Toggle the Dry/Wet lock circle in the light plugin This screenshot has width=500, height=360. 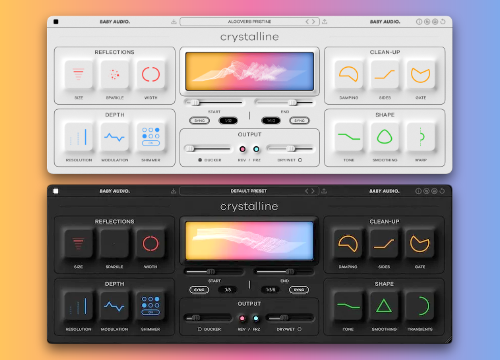[300, 160]
